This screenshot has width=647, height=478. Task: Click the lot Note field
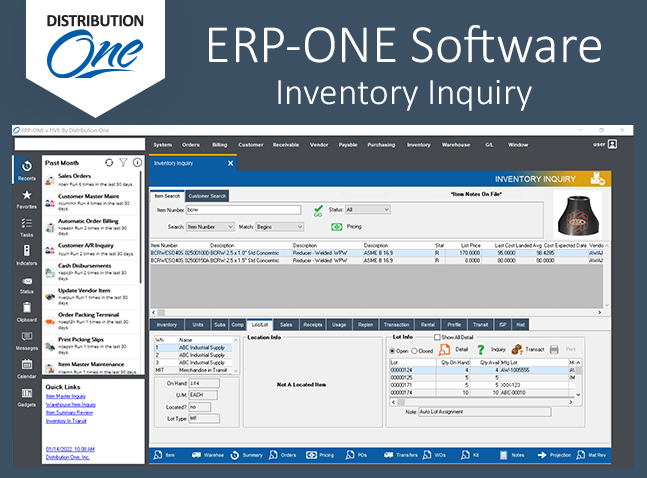click(x=485, y=412)
